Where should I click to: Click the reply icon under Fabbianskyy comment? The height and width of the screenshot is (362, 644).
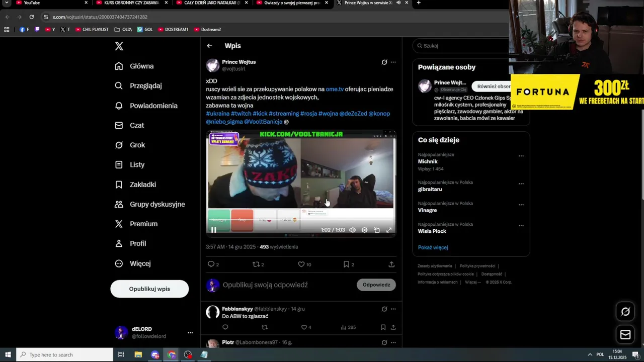point(225,327)
